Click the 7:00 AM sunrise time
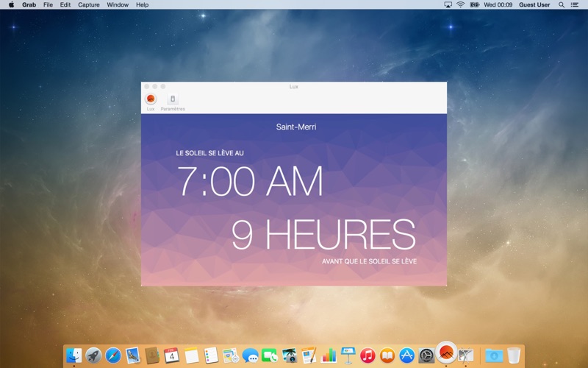The width and height of the screenshot is (588, 368). [x=250, y=181]
